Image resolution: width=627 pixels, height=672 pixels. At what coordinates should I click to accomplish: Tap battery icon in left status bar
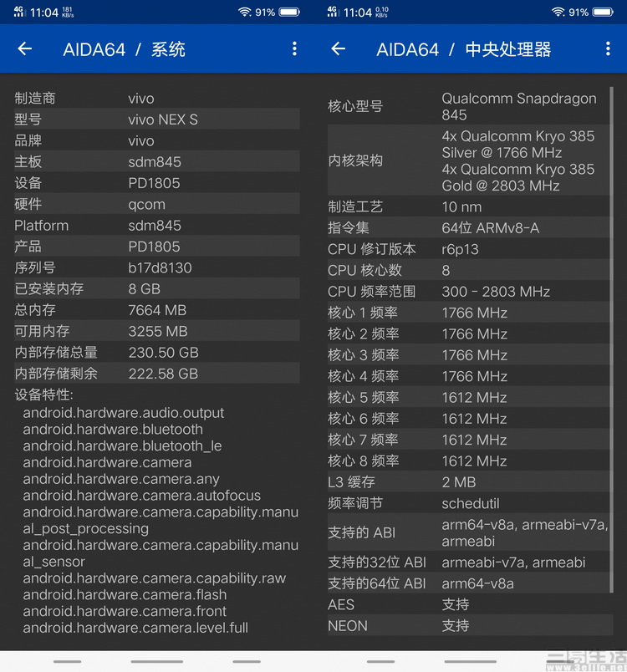coord(289,13)
